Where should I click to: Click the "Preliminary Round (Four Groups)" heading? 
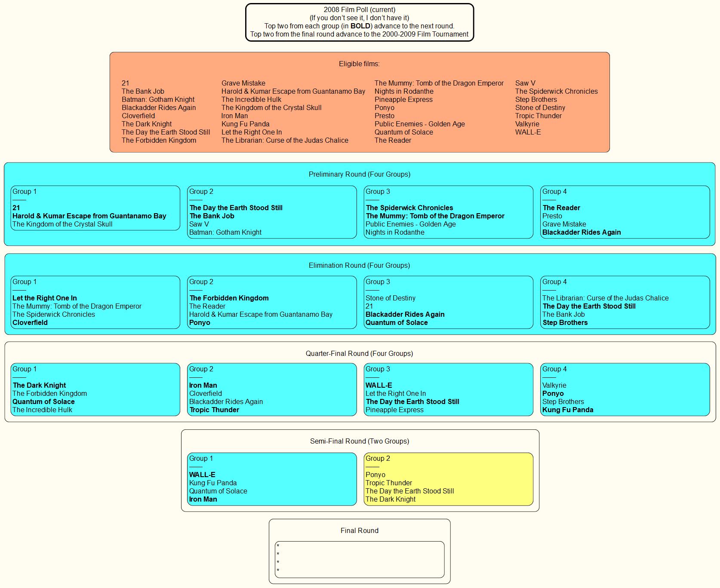click(x=359, y=174)
